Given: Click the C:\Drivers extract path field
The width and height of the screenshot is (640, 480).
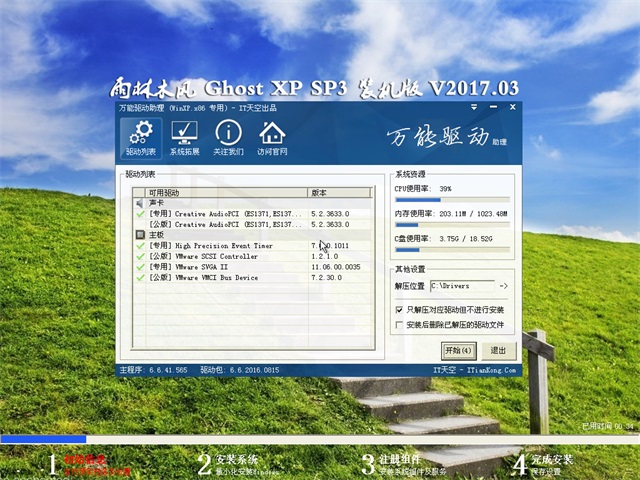Looking at the screenshot, I should pos(462,286).
